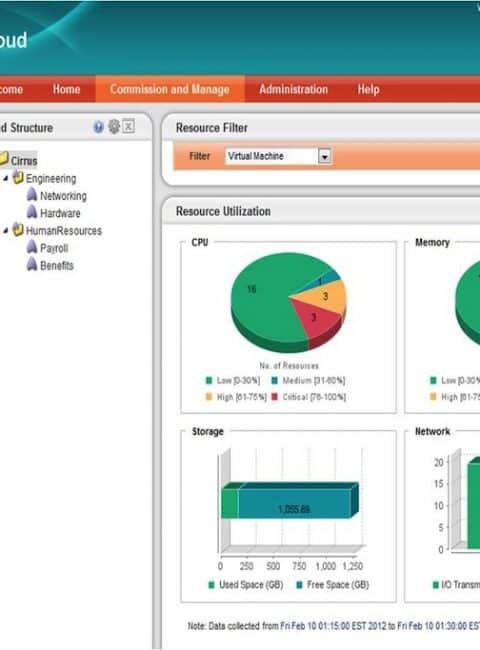Toggle Critical [76-100%] legend swatch in CPU chart
The image size is (480, 650).
coord(274,397)
